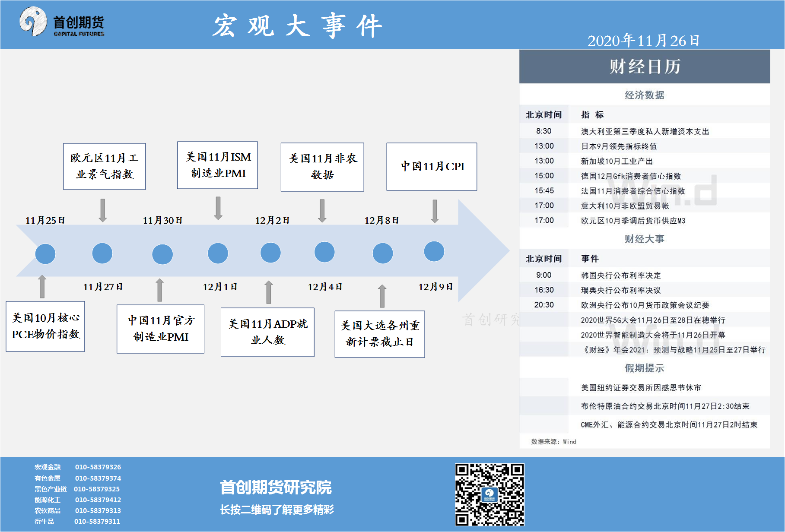Click the 12月2日 date label
The width and height of the screenshot is (785, 532).
point(272,220)
